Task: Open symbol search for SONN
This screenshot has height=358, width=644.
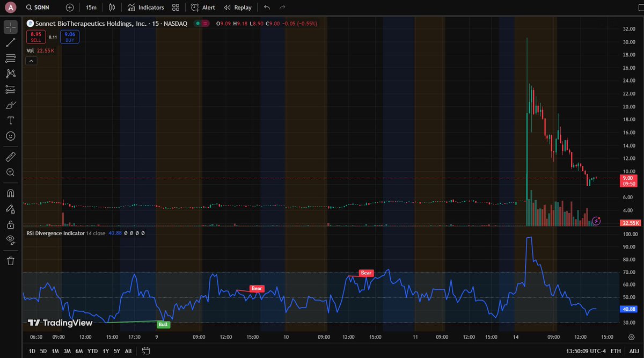Action: tap(38, 8)
